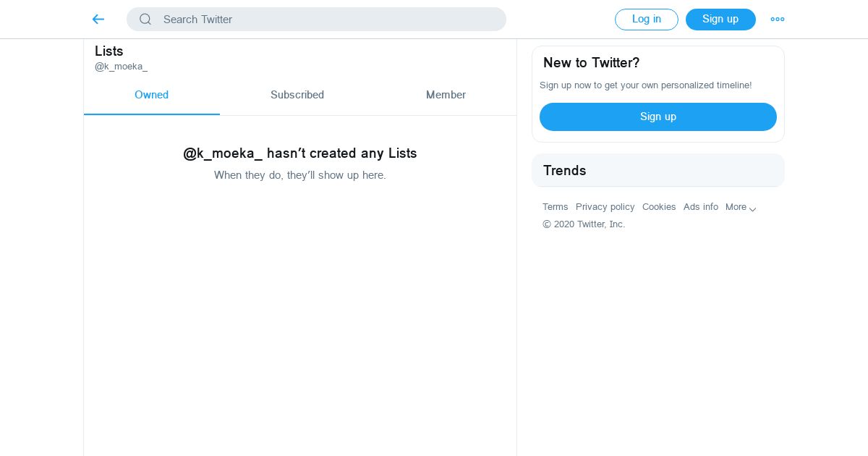The width and height of the screenshot is (868, 456).
Task: Open the Member tab
Action: [x=446, y=96]
